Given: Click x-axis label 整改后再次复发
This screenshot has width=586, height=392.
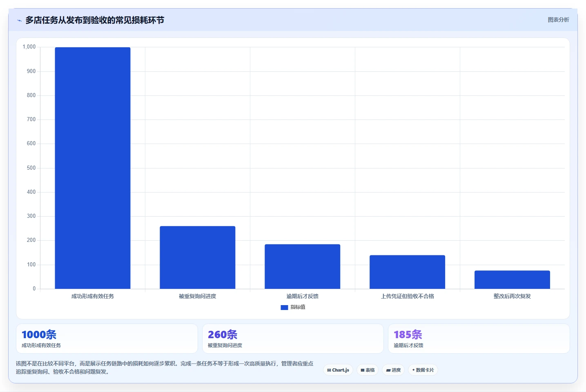Looking at the screenshot, I should pyautogui.click(x=512, y=296).
